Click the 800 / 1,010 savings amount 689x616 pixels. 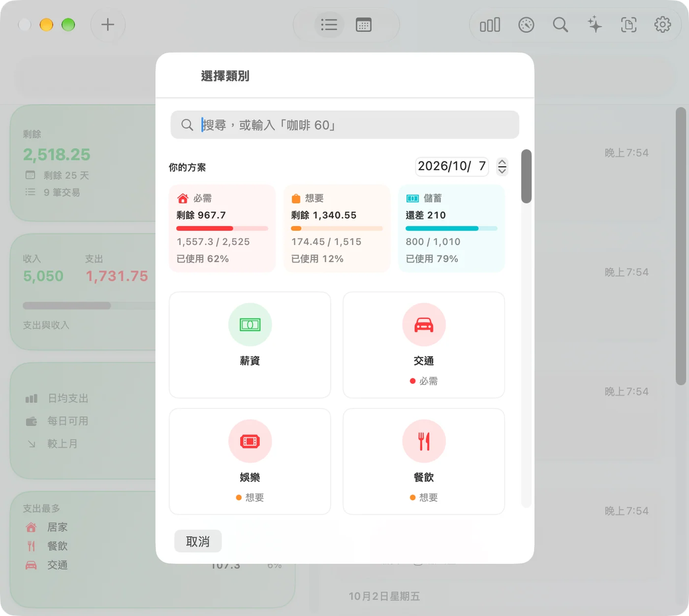tap(433, 242)
